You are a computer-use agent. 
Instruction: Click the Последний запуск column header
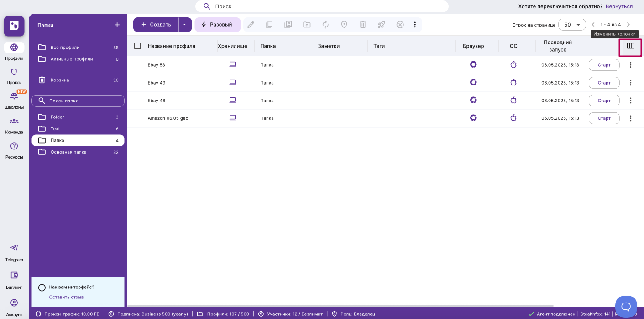pyautogui.click(x=557, y=46)
